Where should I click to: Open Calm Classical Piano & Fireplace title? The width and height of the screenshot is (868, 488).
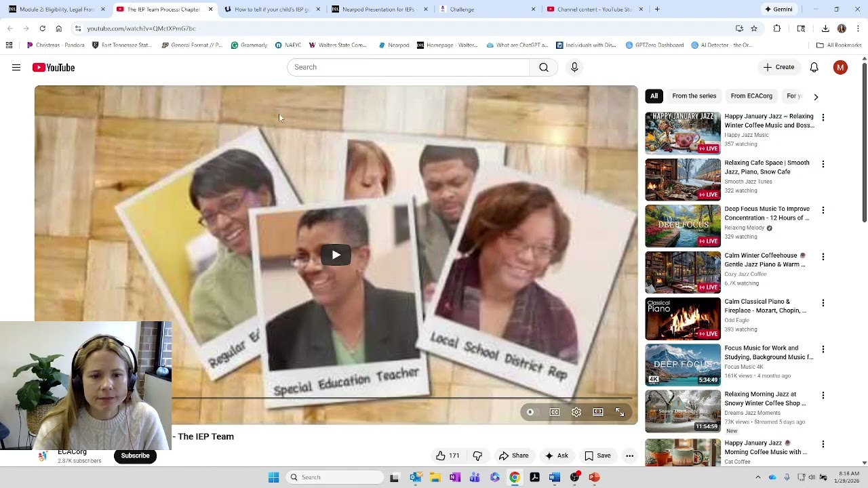765,306
